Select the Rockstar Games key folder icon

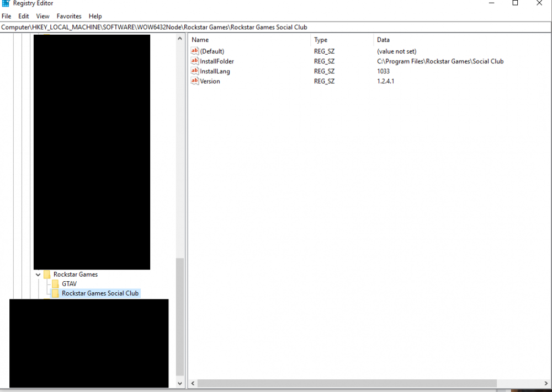pyautogui.click(x=47, y=275)
